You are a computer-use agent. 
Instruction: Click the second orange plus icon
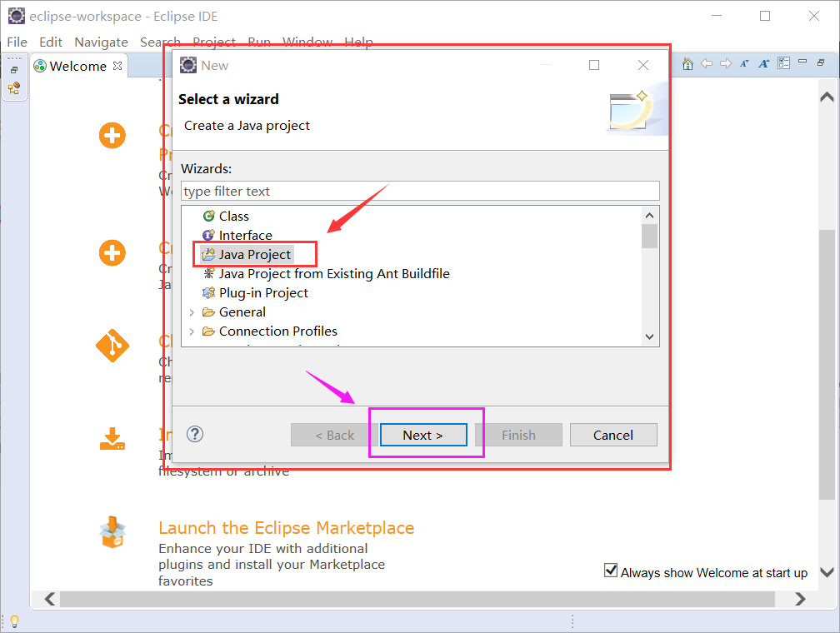coord(112,252)
